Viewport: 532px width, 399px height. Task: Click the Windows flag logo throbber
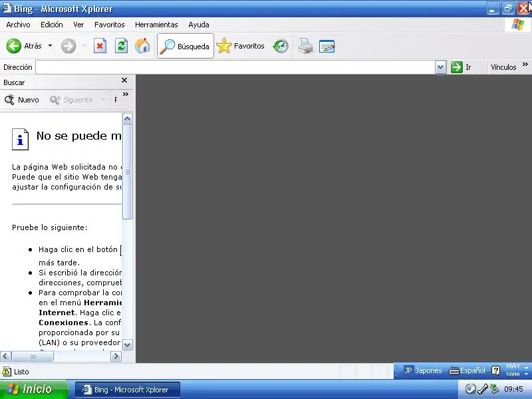click(518, 25)
